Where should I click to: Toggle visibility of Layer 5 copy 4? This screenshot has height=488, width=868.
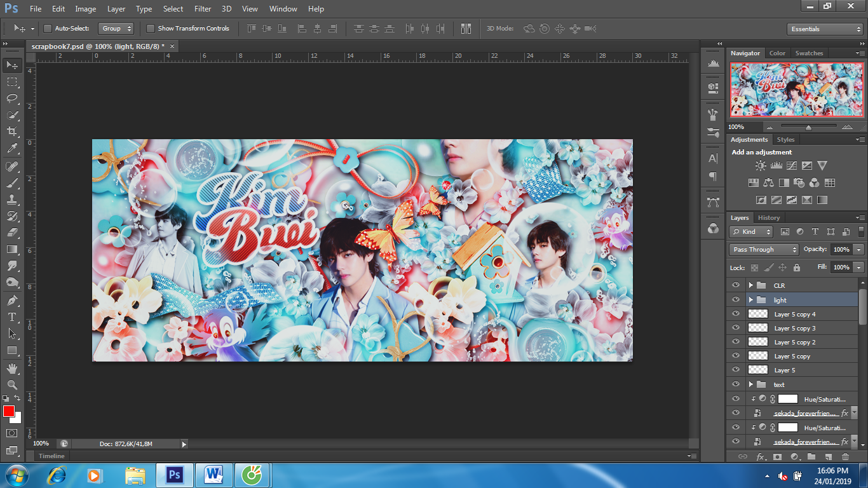pyautogui.click(x=736, y=313)
